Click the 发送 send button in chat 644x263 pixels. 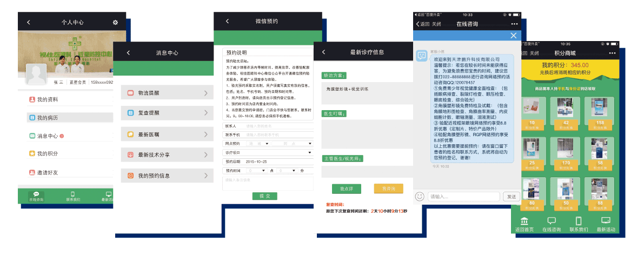point(510,197)
